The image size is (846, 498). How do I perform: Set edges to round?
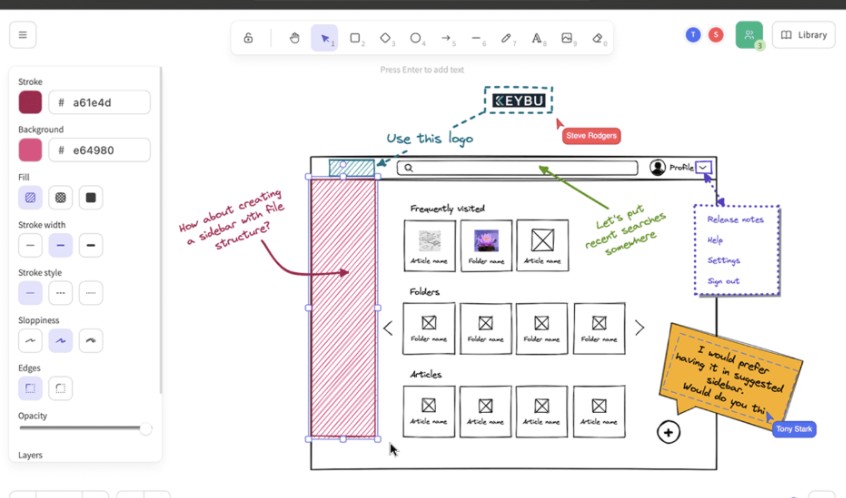[x=61, y=388]
